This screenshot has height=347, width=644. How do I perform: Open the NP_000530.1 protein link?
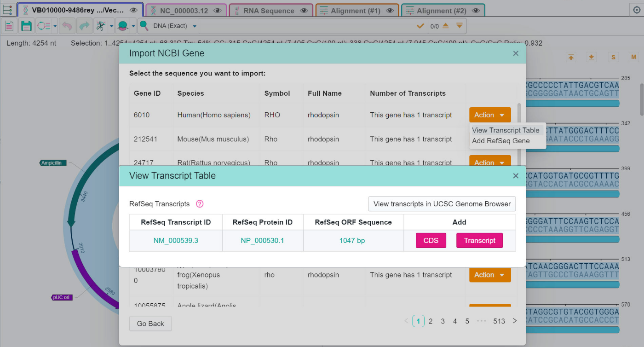pyautogui.click(x=263, y=241)
